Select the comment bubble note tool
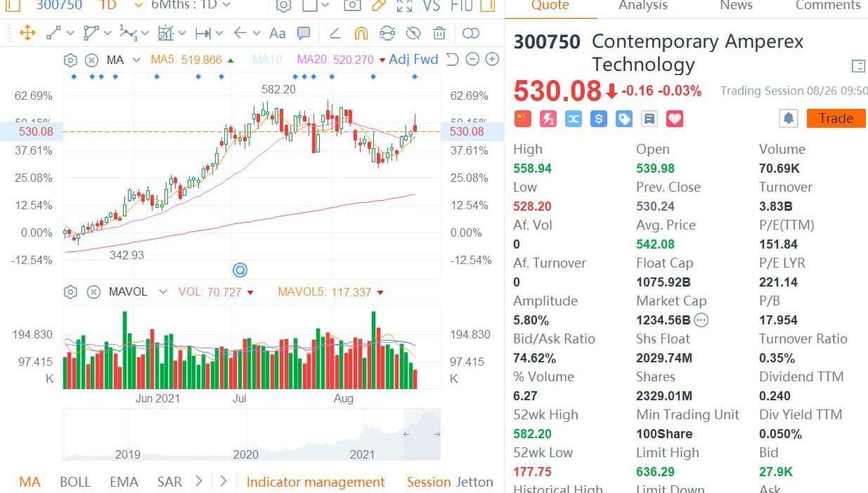The height and width of the screenshot is (493, 868). [x=304, y=33]
